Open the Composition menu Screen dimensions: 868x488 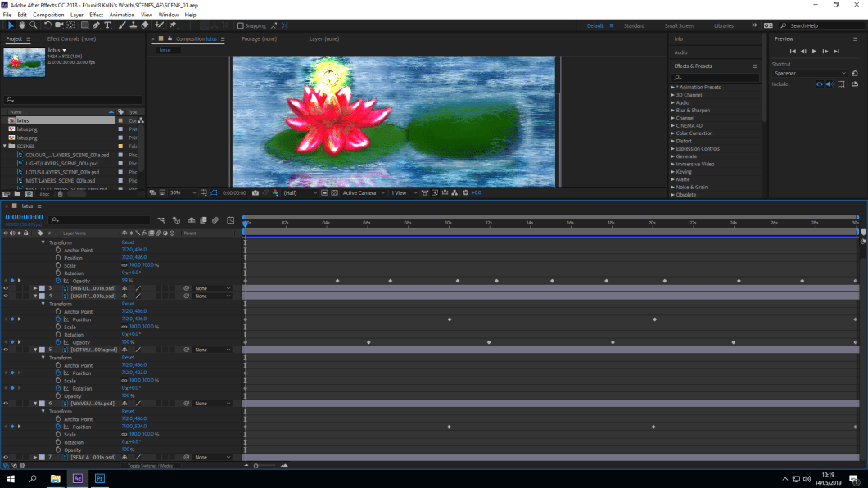(48, 15)
